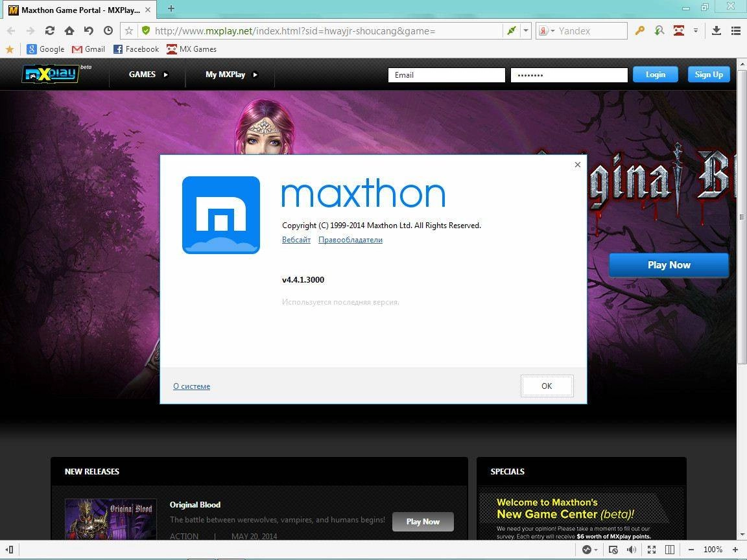Toggle split screen view
This screenshot has width=747, height=560.
[670, 550]
